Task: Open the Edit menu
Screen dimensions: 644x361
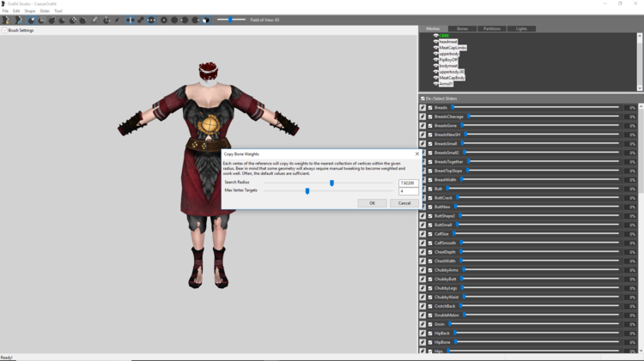Action: pos(16,11)
